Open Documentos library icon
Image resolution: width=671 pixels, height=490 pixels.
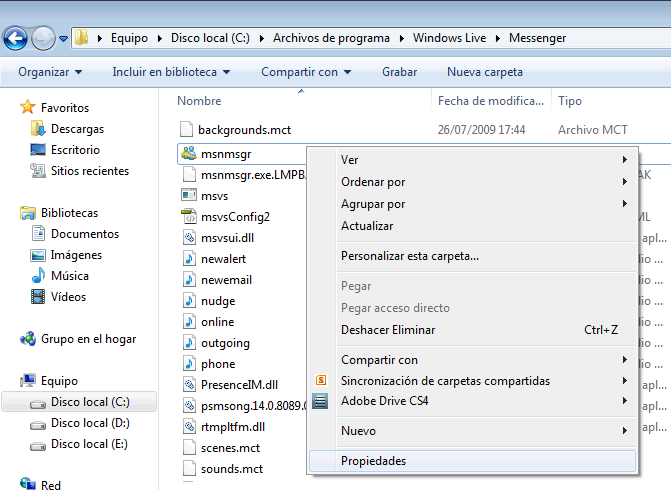[38, 233]
